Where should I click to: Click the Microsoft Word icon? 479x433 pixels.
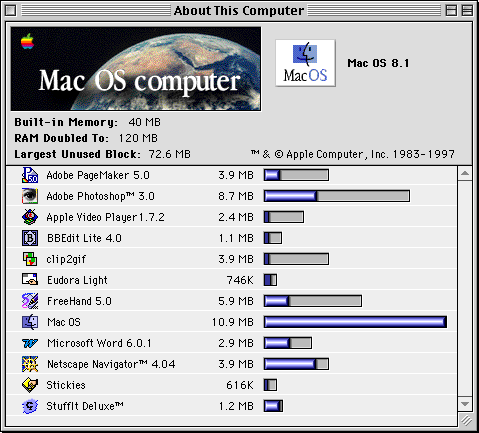(30, 343)
